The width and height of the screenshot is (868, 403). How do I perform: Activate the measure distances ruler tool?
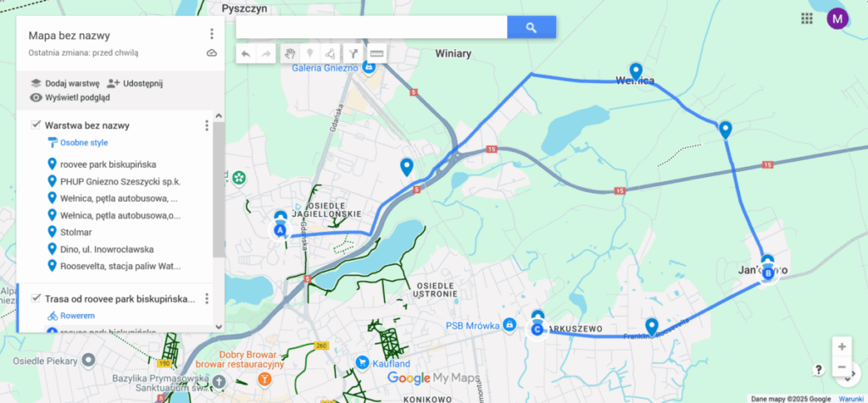tap(376, 53)
